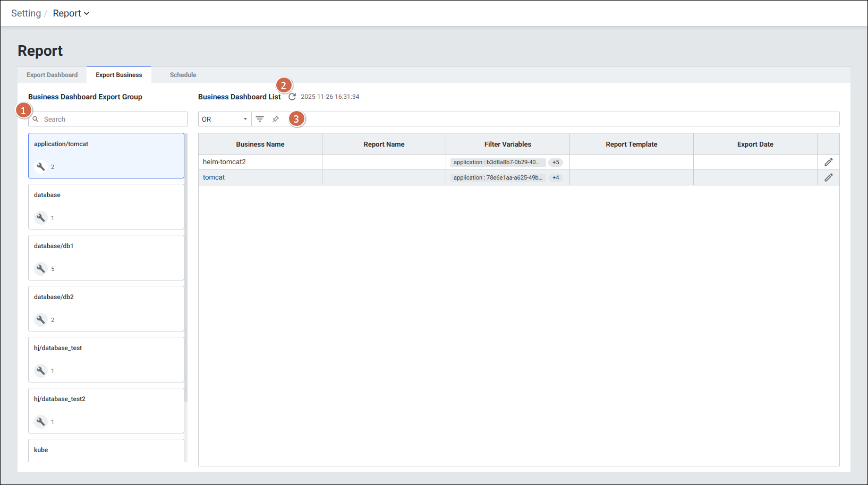The width and height of the screenshot is (868, 485).
Task: Switch to the Export Dashboard tab
Action: point(52,75)
